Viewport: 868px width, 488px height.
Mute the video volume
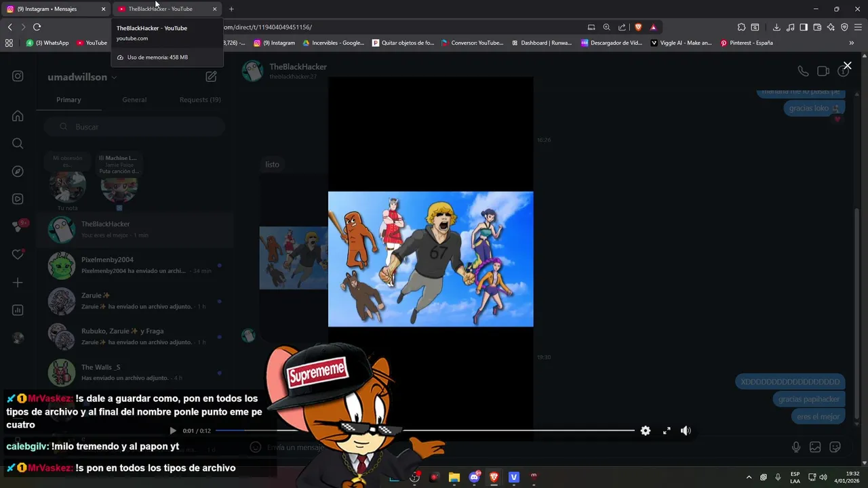686,431
